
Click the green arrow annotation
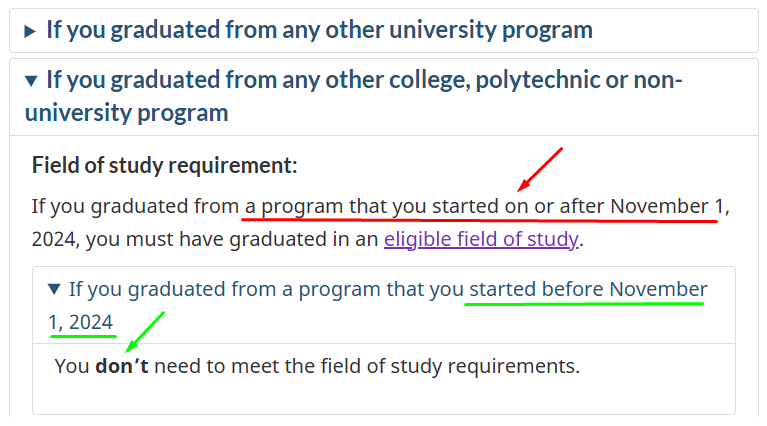click(145, 332)
